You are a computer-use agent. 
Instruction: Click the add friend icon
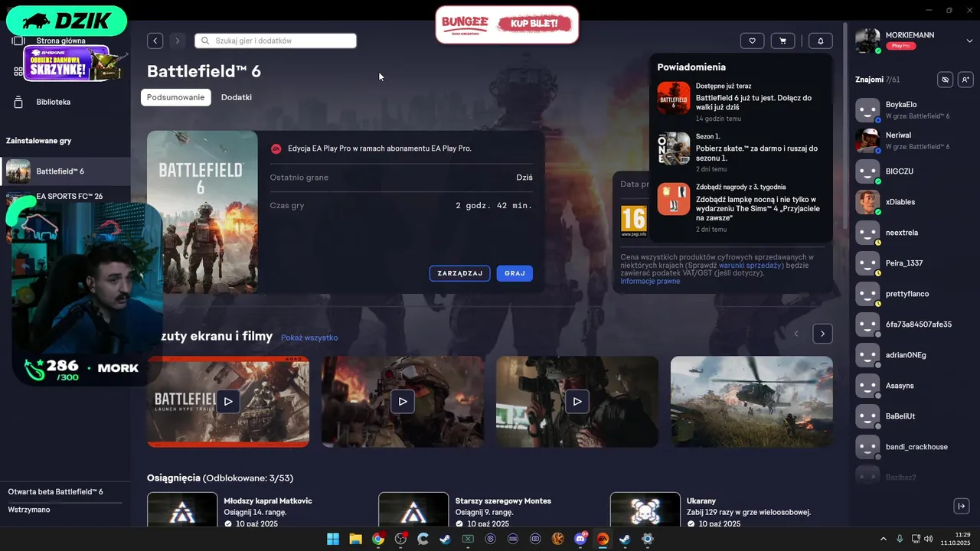click(965, 80)
